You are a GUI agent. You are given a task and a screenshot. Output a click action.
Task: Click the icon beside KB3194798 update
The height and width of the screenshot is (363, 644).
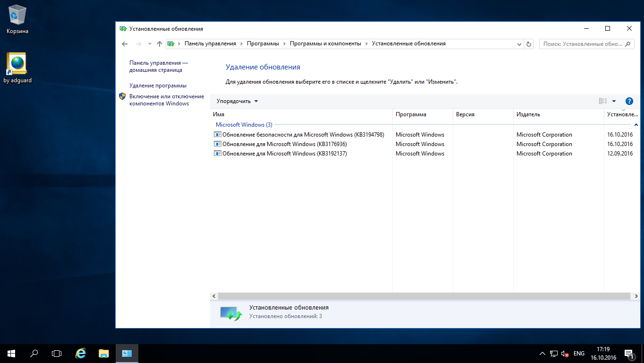[217, 135]
